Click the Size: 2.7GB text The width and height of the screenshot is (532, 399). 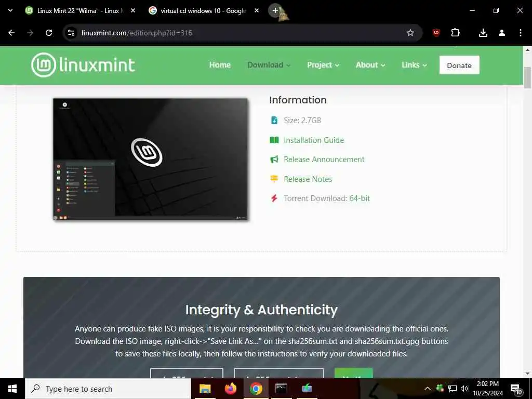click(x=302, y=121)
